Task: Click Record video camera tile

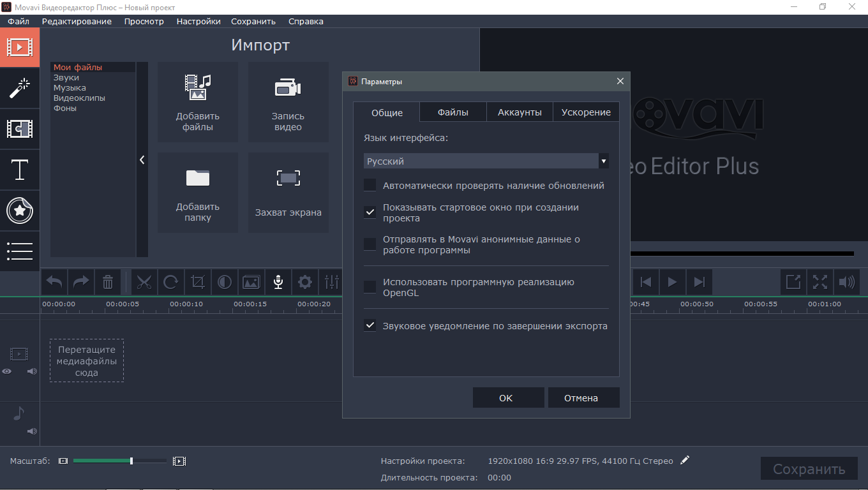Action: click(x=288, y=102)
